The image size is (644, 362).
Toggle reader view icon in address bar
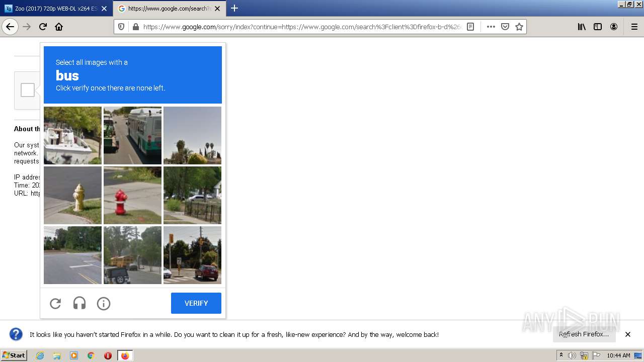[470, 27]
